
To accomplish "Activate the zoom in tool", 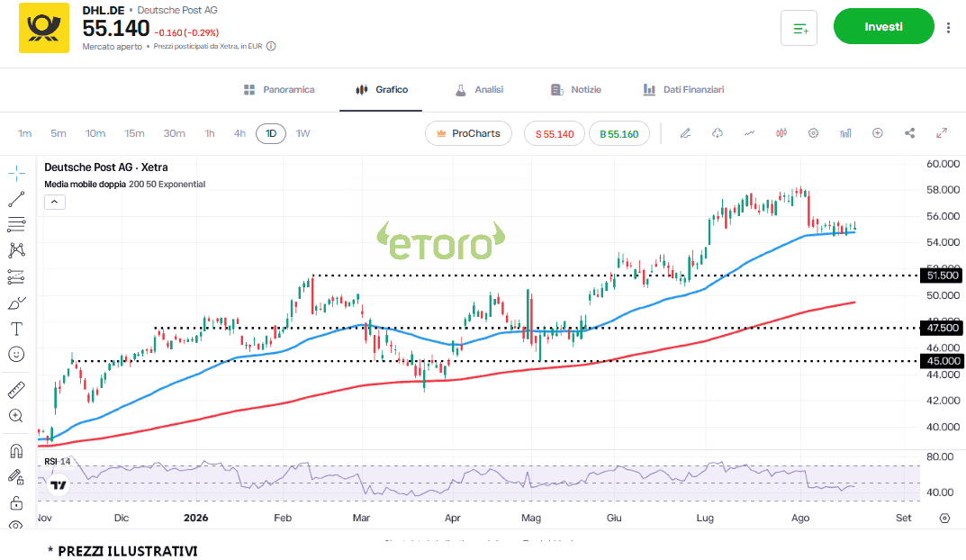I will 16,416.
